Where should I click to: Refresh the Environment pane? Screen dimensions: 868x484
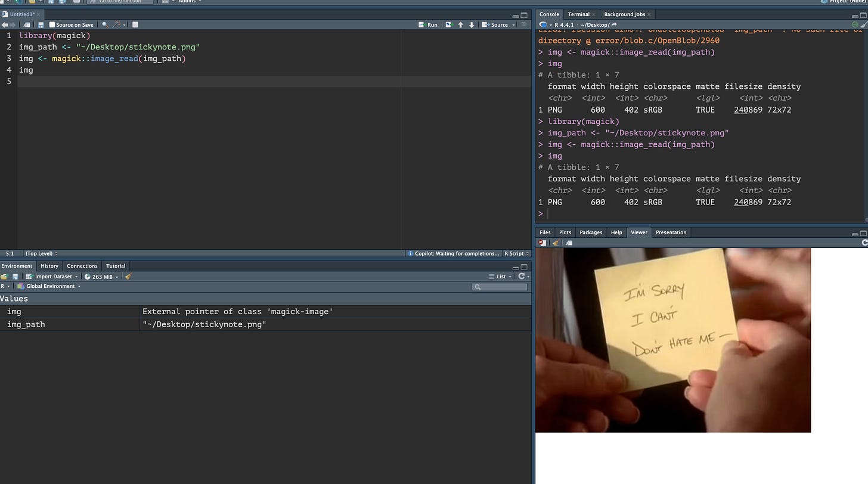(522, 277)
